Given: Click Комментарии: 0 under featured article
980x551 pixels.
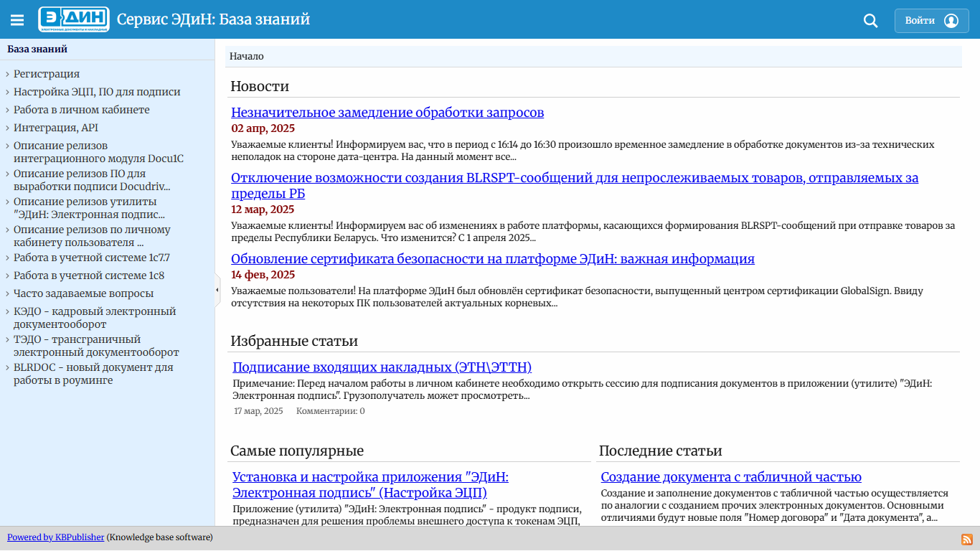Looking at the screenshot, I should pyautogui.click(x=331, y=411).
